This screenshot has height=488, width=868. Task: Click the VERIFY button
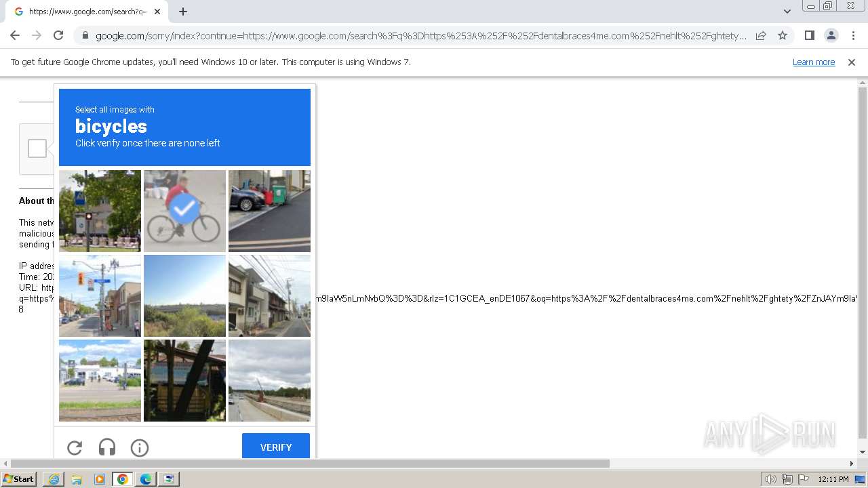[x=276, y=447]
